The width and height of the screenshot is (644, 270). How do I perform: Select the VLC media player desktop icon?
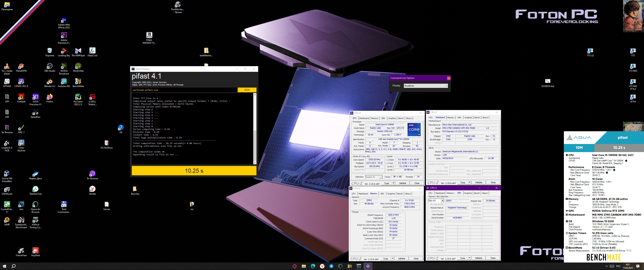[x=7, y=69]
